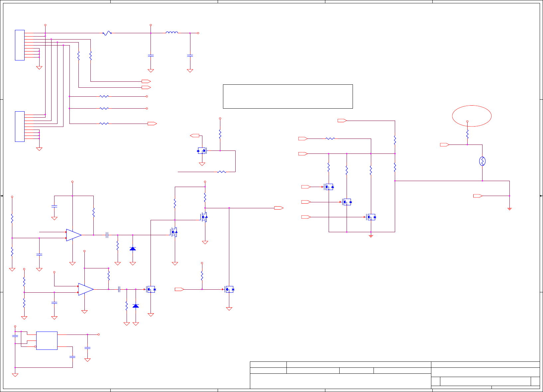Select the feedback resistor across the lower op-amp
543x392 pixels.
point(109,276)
